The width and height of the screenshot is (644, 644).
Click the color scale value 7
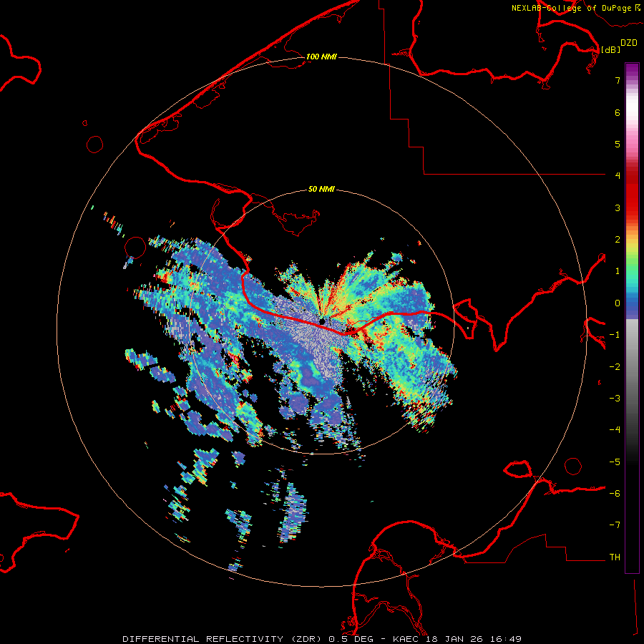coord(618,80)
